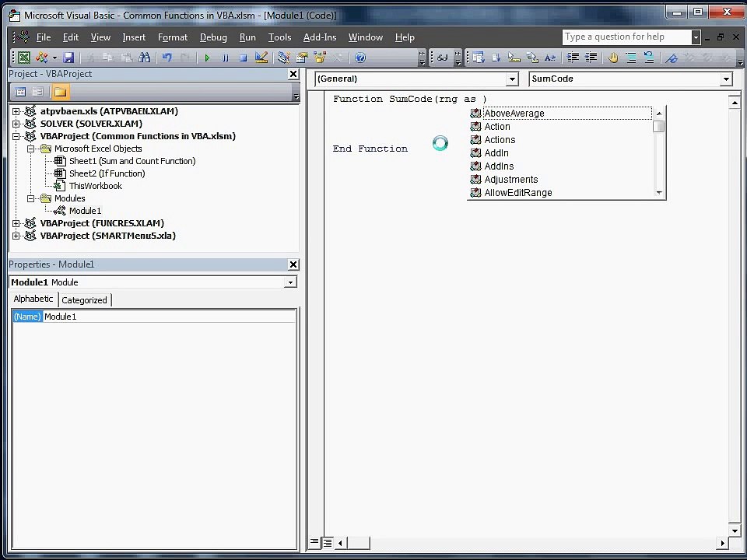Click View Code in Project panel
The width and height of the screenshot is (747, 560).
pyautogui.click(x=20, y=92)
